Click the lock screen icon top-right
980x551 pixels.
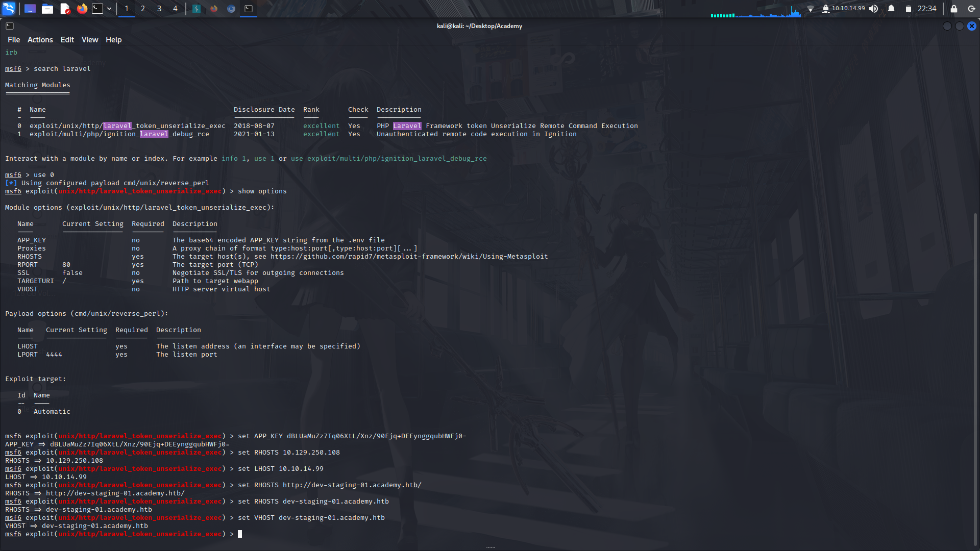952,8
